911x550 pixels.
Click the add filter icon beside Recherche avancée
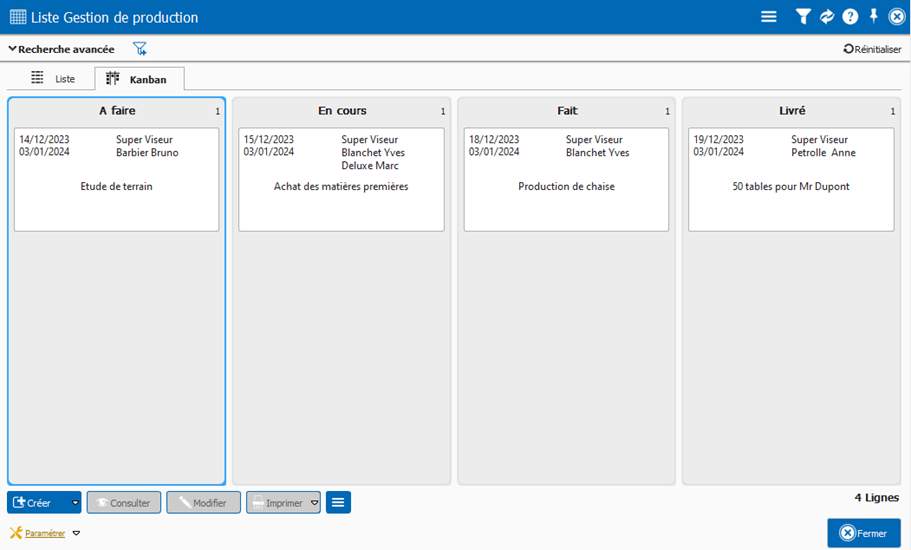(140, 49)
